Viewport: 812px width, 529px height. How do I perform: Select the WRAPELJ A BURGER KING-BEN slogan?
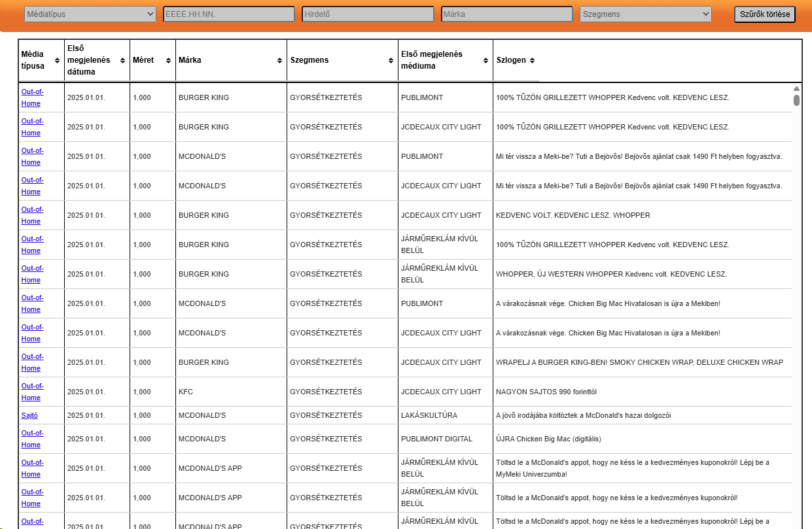tap(639, 362)
